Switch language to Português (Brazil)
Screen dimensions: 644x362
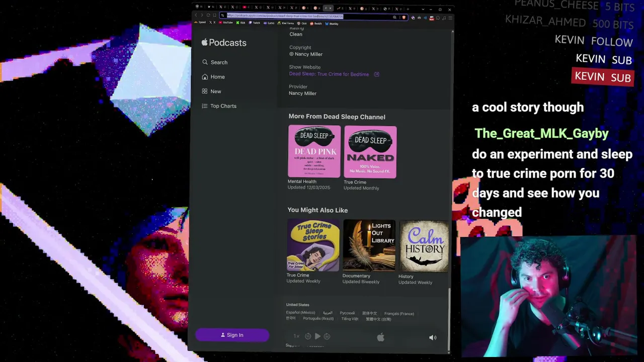pyautogui.click(x=318, y=319)
